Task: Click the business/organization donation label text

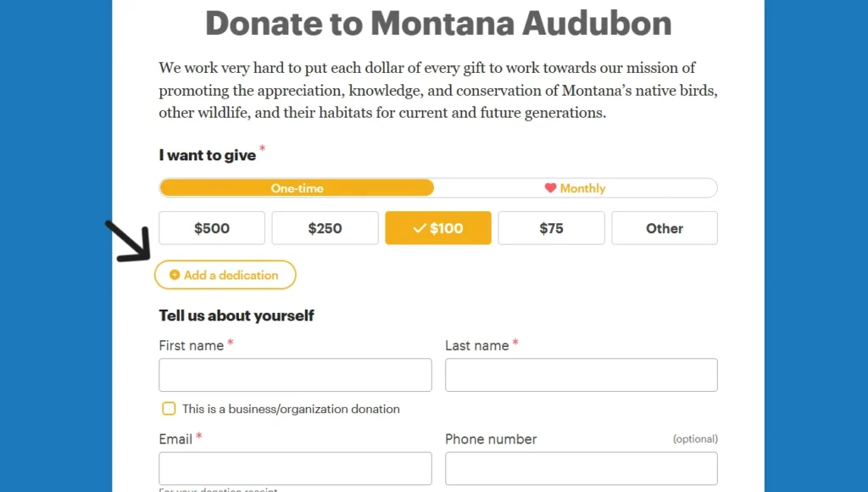Action: [x=291, y=409]
